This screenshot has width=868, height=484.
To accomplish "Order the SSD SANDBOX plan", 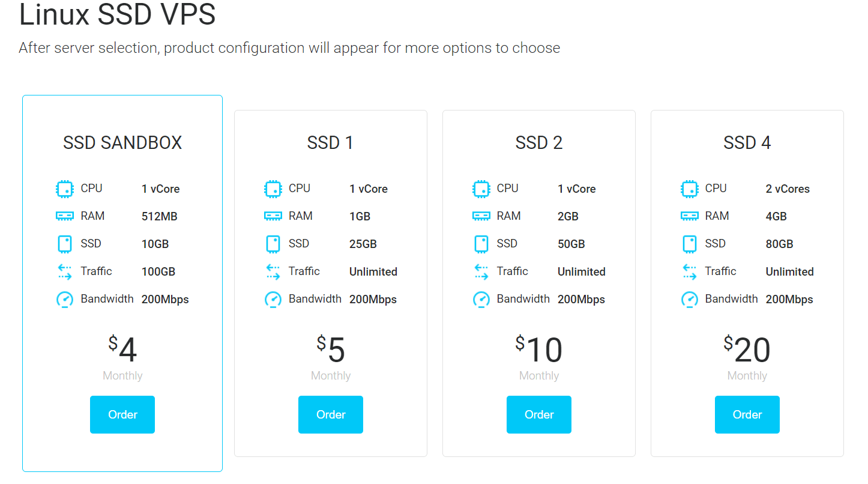I will point(122,414).
